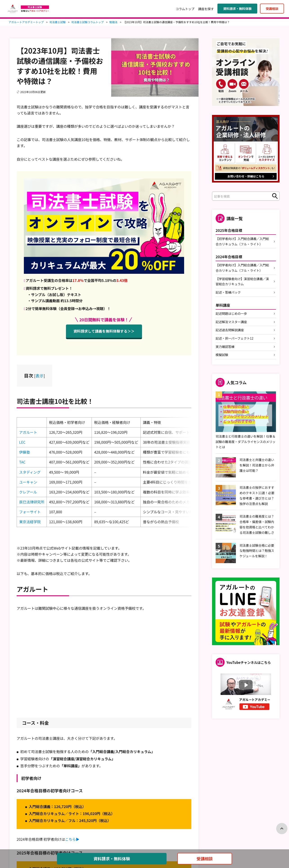Click header 資料請求・無料体験 button
Screen dimensions: 289x868
pos(237,9)
